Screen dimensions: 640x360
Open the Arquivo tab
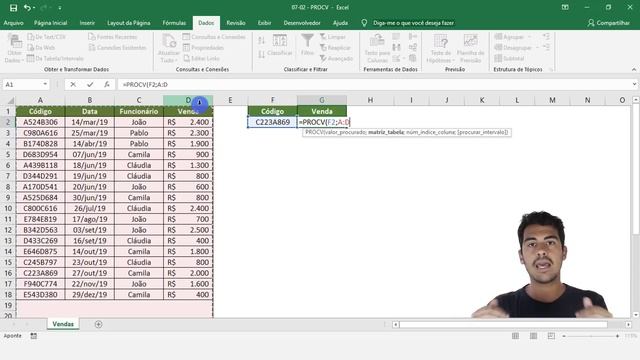coord(13,23)
